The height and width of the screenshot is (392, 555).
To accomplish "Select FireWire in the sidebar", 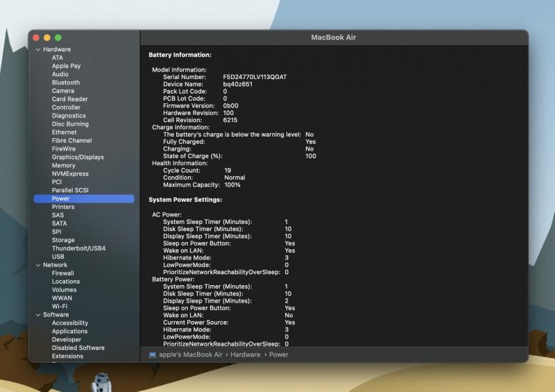I will pyautogui.click(x=64, y=148).
